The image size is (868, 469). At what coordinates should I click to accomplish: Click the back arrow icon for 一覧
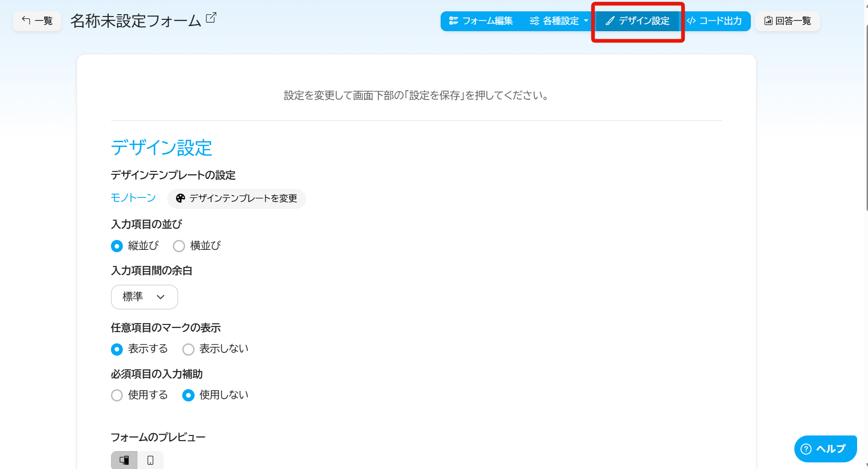(26, 21)
